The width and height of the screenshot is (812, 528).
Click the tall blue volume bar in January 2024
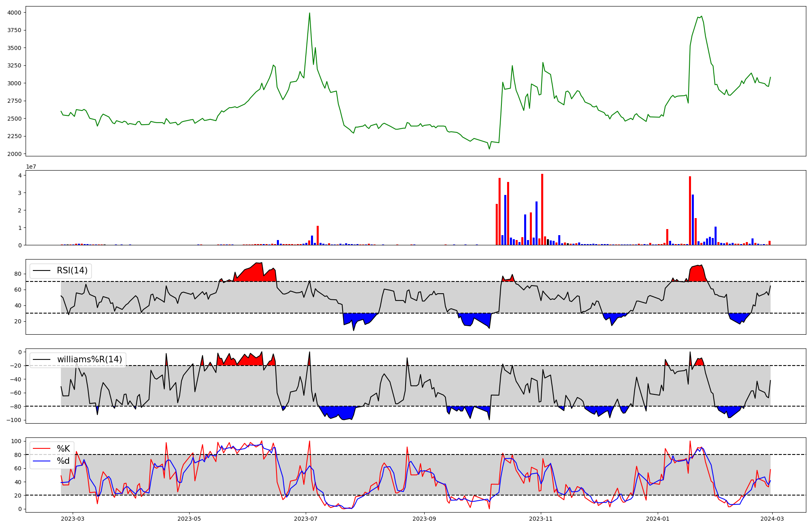[x=693, y=219]
